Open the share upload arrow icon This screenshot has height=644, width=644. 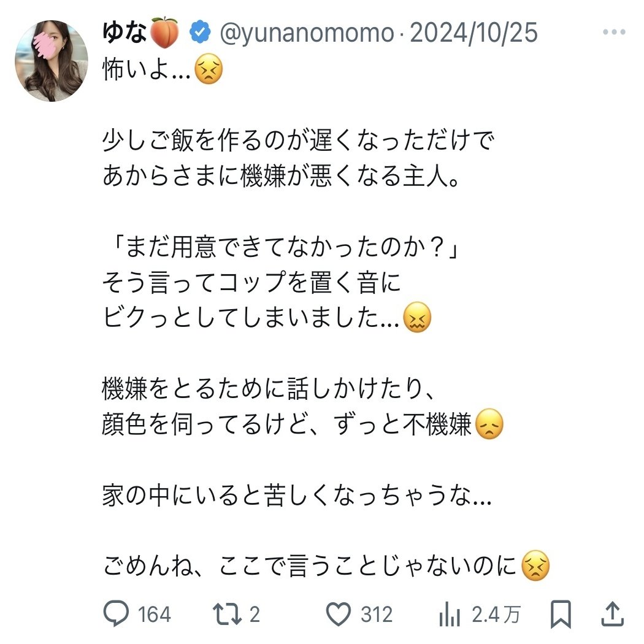[x=611, y=613]
